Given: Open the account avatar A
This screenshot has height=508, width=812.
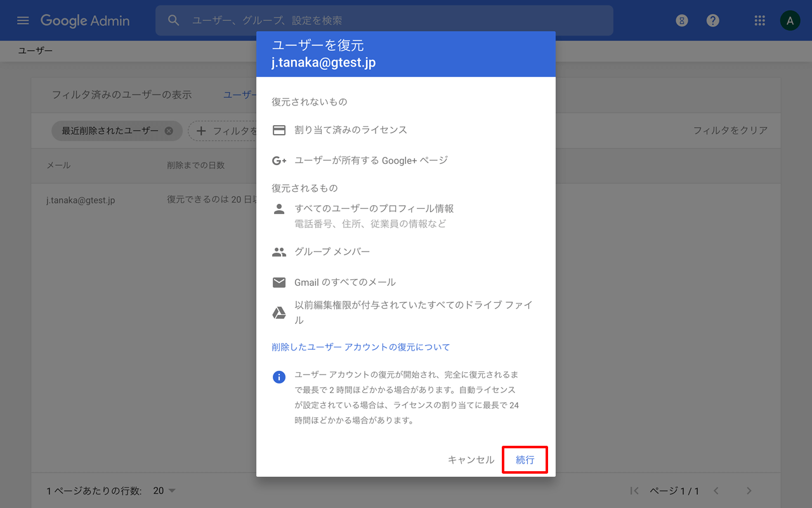Looking at the screenshot, I should pyautogui.click(x=790, y=20).
